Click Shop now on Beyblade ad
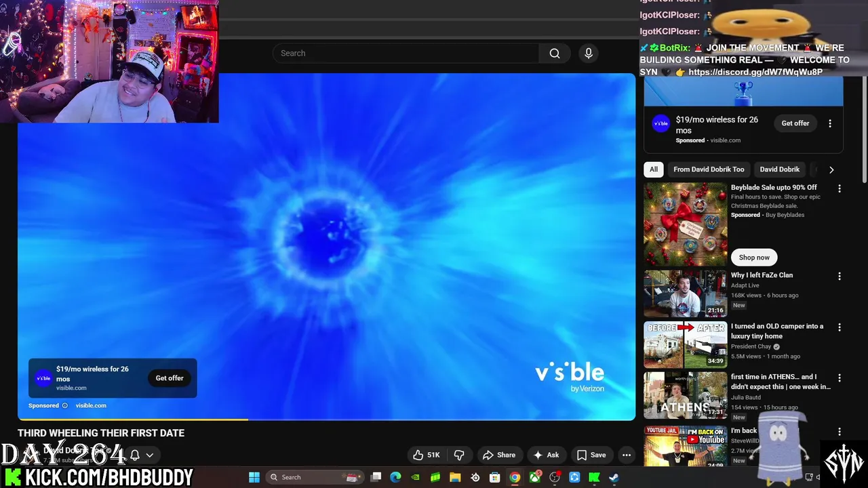Screen dimensions: 868x488 tap(754, 258)
